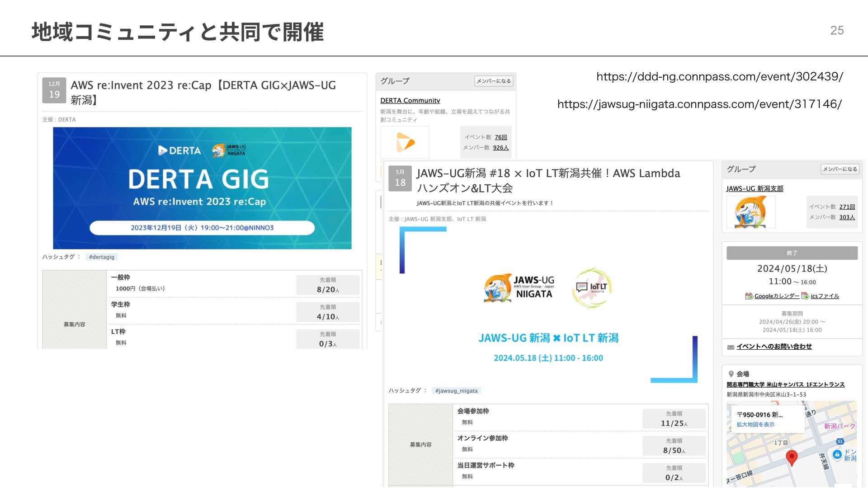
Task: Click the address 新潟県新潟市中央区米山3-1-53
Action: (x=766, y=394)
